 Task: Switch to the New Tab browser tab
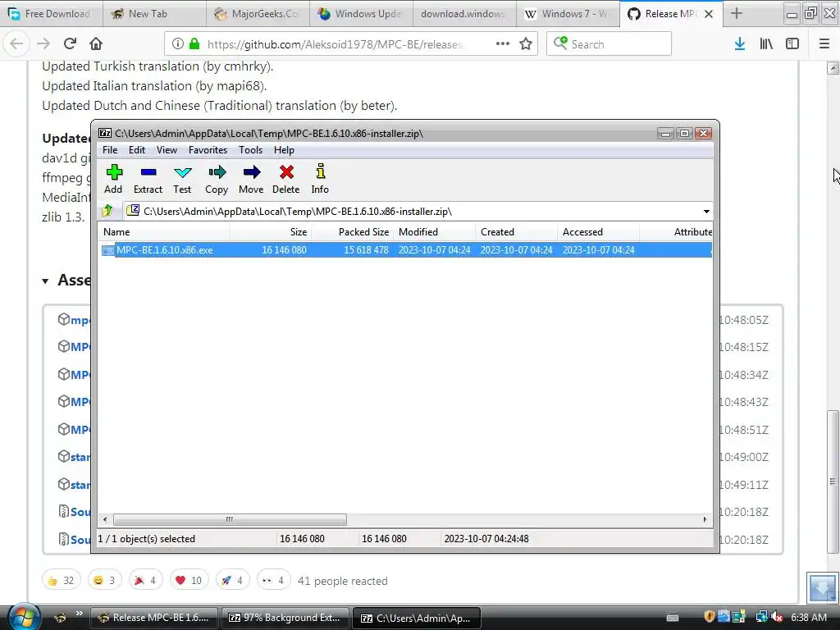pos(154,14)
